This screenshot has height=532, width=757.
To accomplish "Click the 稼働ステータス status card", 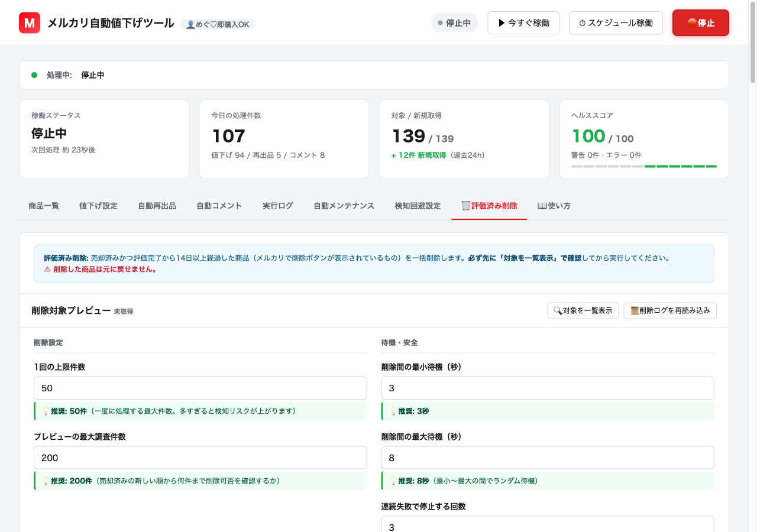I will tap(104, 139).
